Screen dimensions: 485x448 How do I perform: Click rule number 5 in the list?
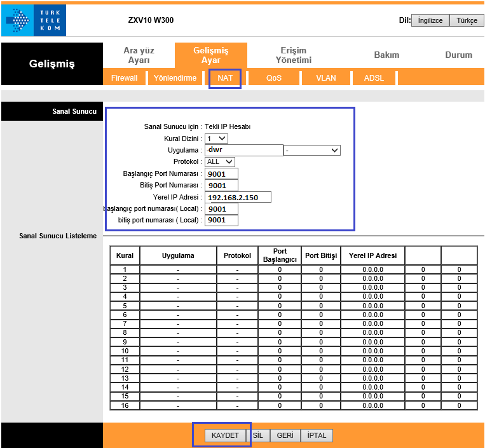(x=125, y=306)
